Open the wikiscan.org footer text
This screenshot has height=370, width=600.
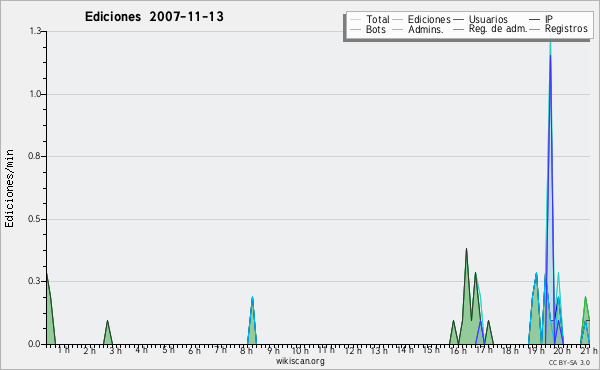click(300, 361)
